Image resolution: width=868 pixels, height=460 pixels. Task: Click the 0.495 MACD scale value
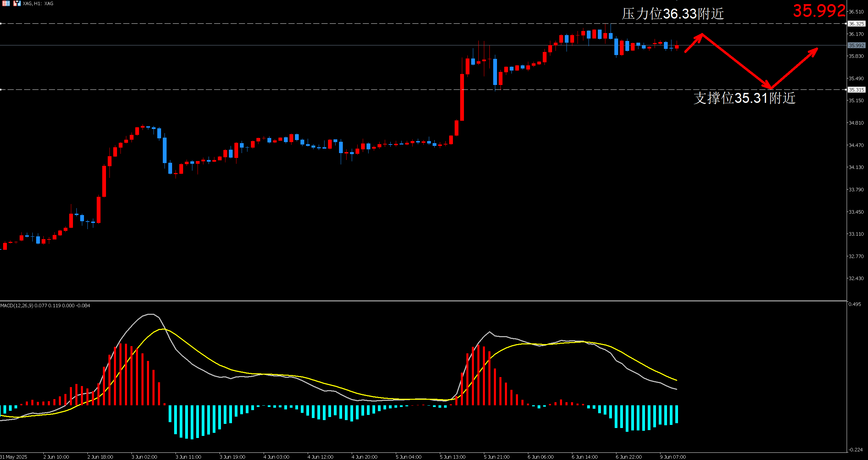(855, 304)
